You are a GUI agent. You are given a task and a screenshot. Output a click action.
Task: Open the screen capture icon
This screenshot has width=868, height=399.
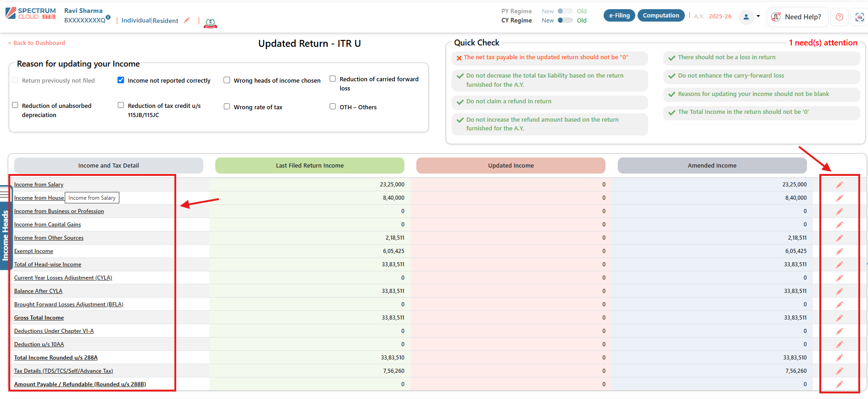pos(859,17)
